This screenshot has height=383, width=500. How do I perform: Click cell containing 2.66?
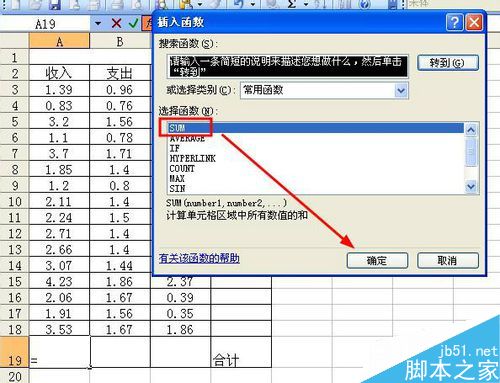tap(59, 249)
